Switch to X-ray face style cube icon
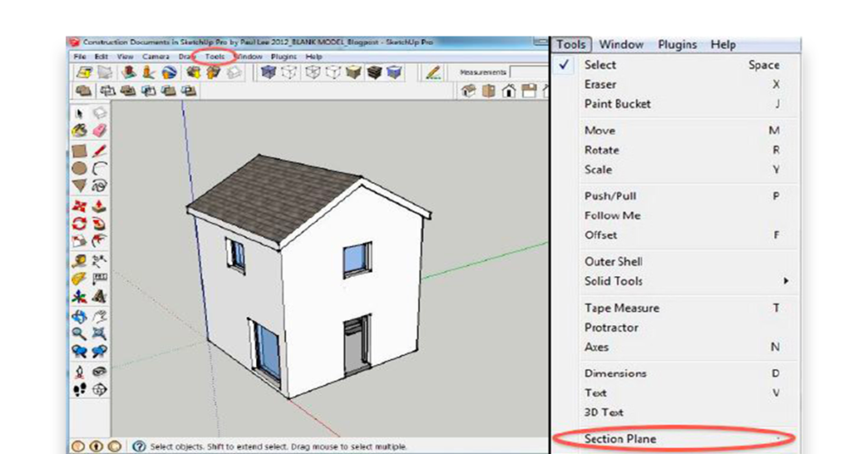This screenshot has width=868, height=454. [269, 73]
